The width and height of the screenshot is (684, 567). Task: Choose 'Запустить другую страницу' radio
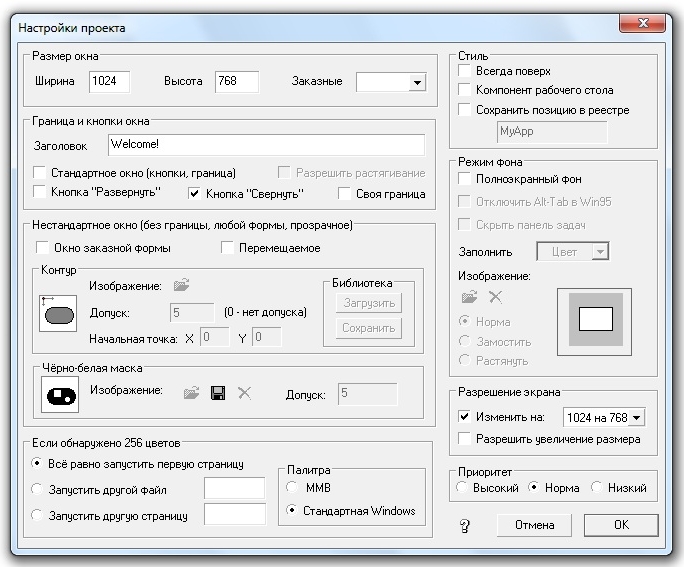(37, 515)
